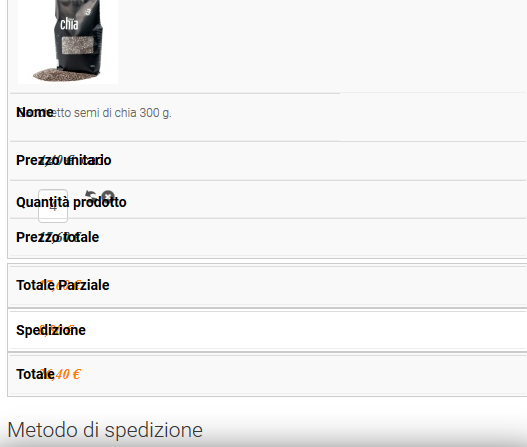Select the Spedizione label
527x447 pixels.
coord(51,330)
